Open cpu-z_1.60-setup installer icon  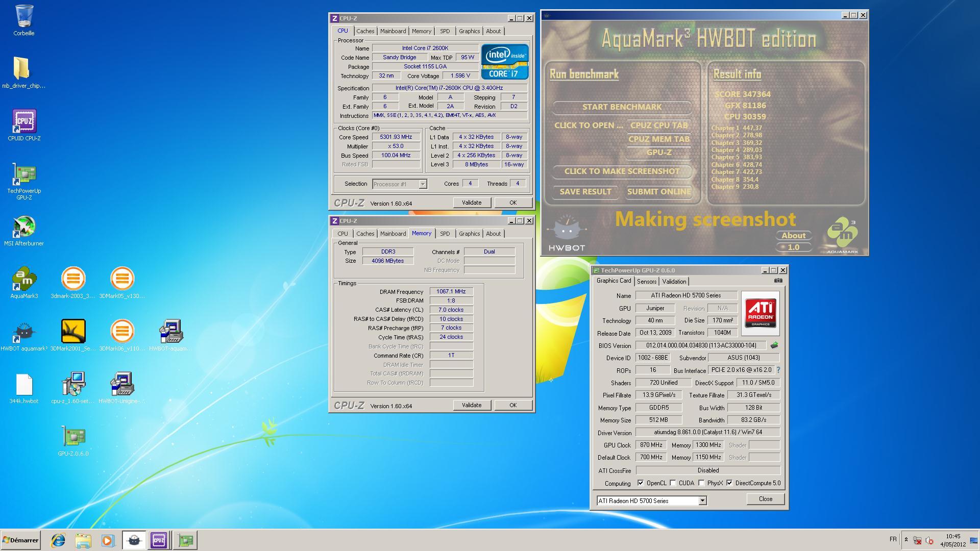73,388
